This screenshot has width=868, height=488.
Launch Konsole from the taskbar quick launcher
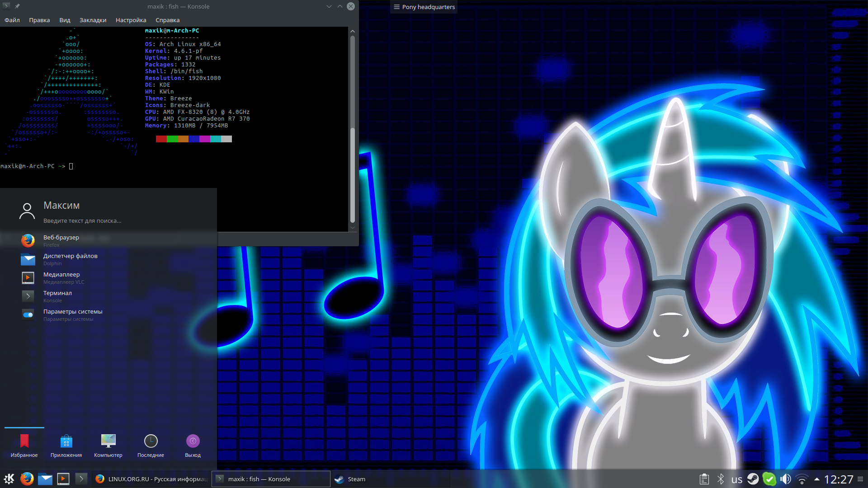coord(81,479)
